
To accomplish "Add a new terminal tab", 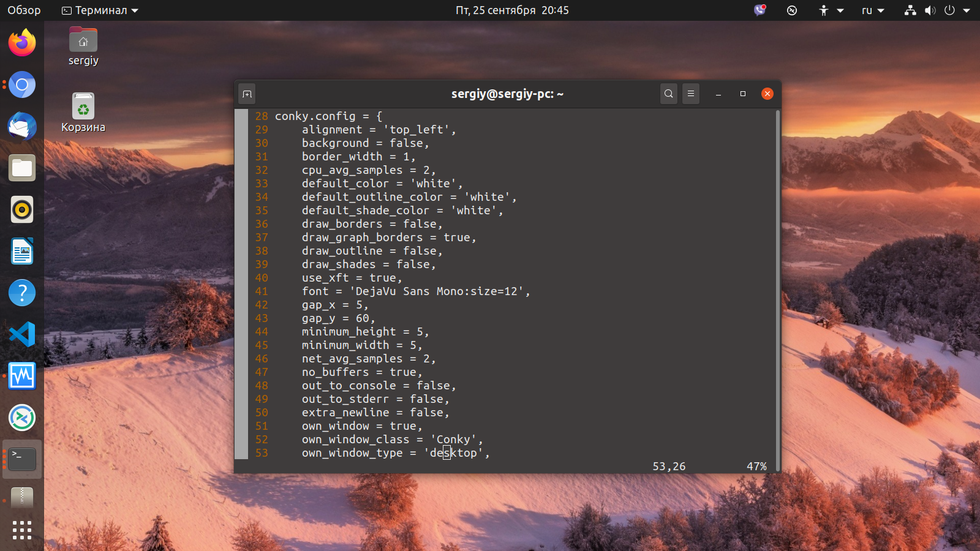I will 247,94.
